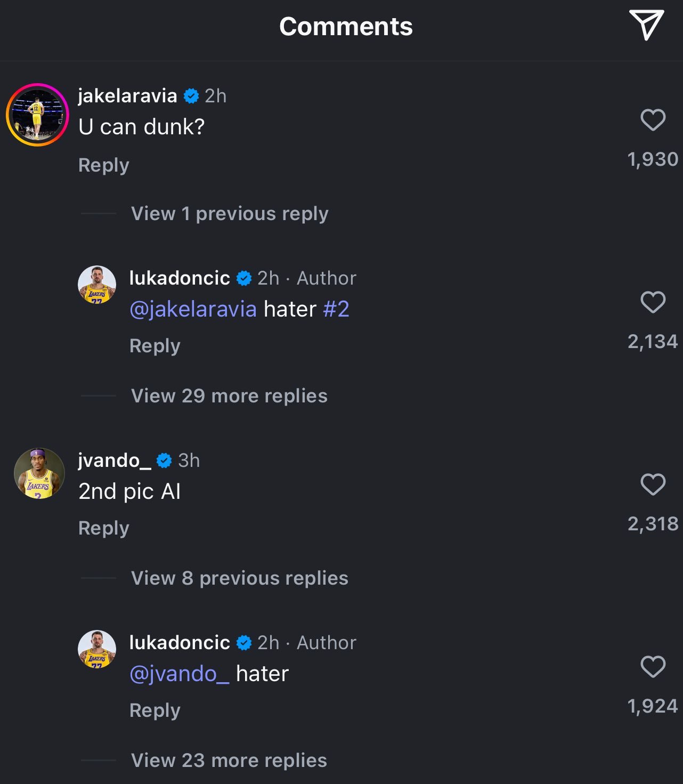Image resolution: width=683 pixels, height=784 pixels.
Task: Like jvando_'s "2nd pic AI" comment
Action: click(653, 484)
